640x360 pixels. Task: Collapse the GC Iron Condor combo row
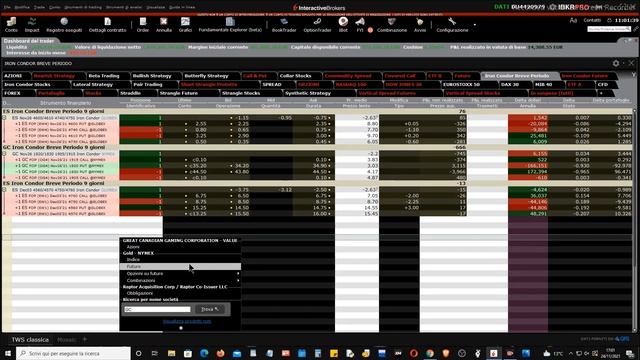click(x=4, y=154)
